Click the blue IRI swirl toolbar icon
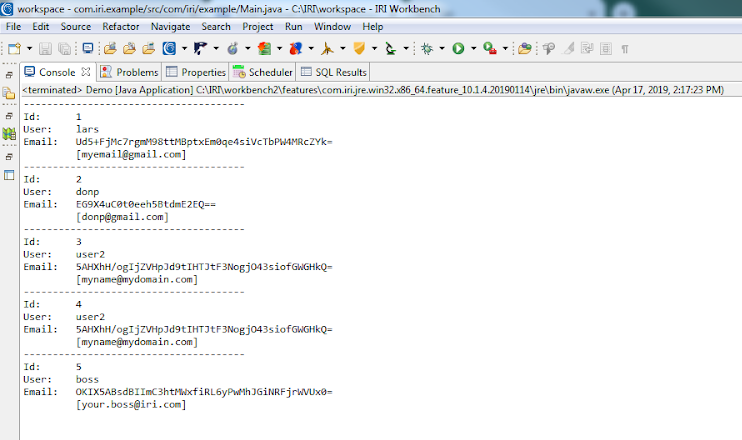Image resolution: width=742 pixels, height=440 pixels. pyautogui.click(x=169, y=48)
